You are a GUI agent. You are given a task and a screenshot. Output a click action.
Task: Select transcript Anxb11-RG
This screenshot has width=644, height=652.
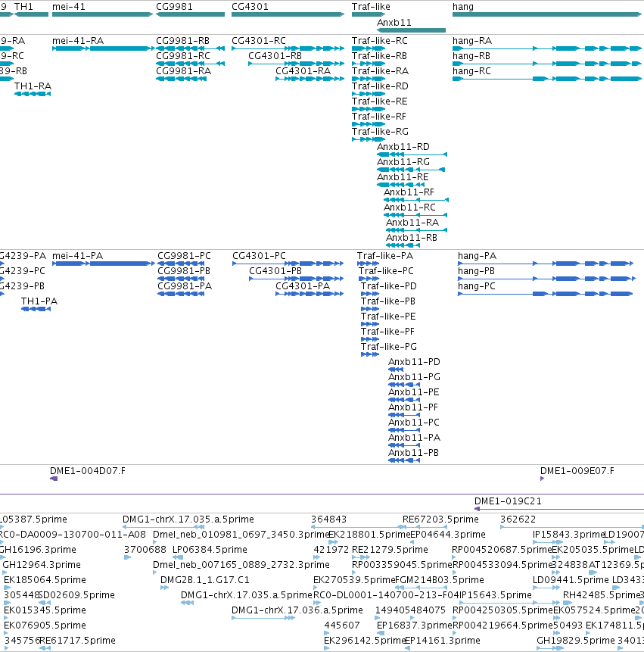(x=411, y=170)
